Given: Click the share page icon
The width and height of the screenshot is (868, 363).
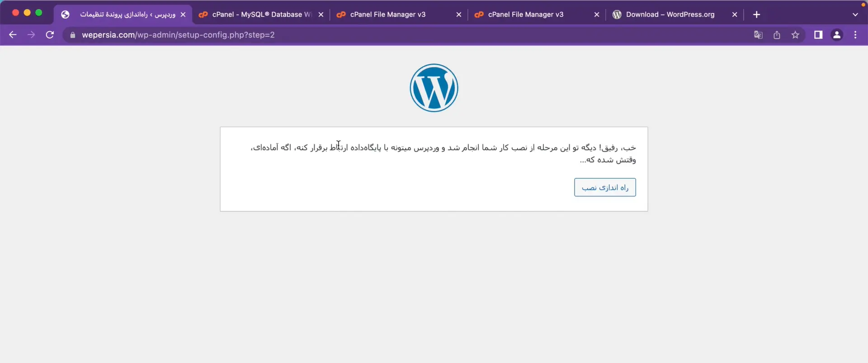Looking at the screenshot, I should [777, 35].
